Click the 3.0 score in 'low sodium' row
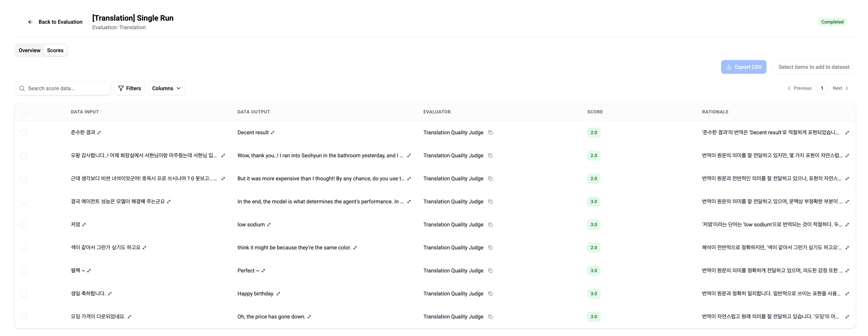 coord(593,224)
